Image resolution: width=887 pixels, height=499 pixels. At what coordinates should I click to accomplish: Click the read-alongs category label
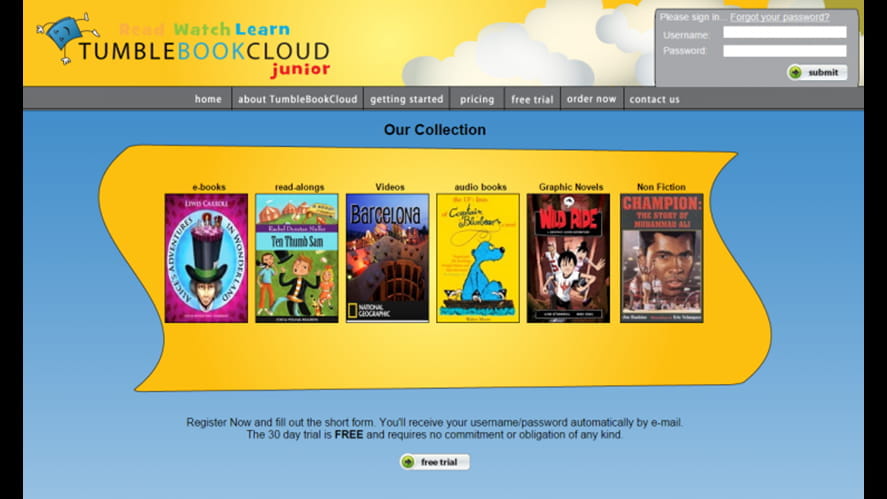pos(300,187)
